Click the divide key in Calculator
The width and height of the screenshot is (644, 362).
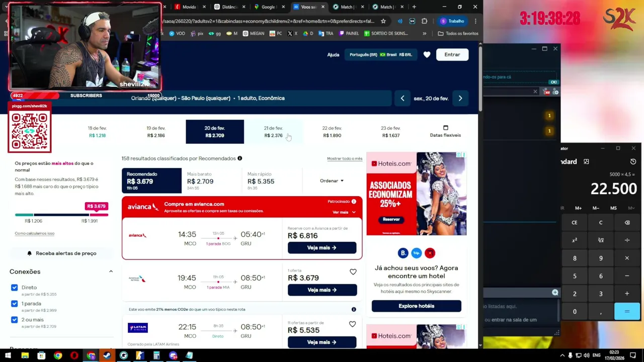[x=627, y=240]
